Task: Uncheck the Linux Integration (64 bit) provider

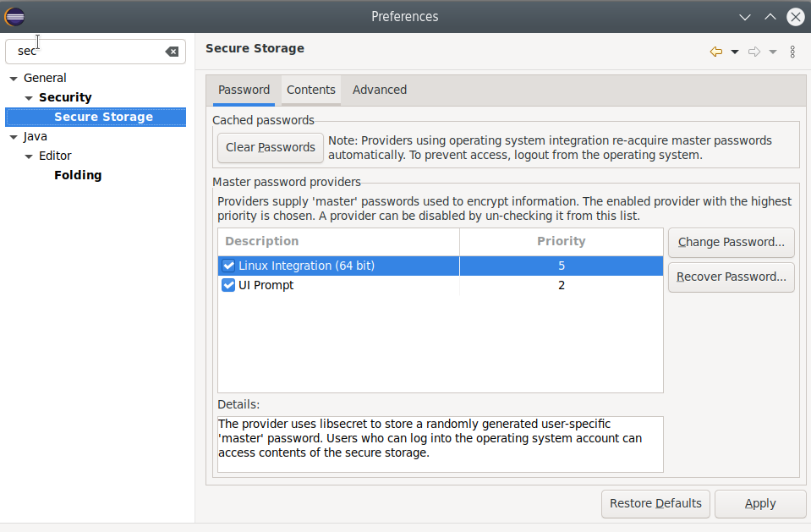Action: point(227,265)
